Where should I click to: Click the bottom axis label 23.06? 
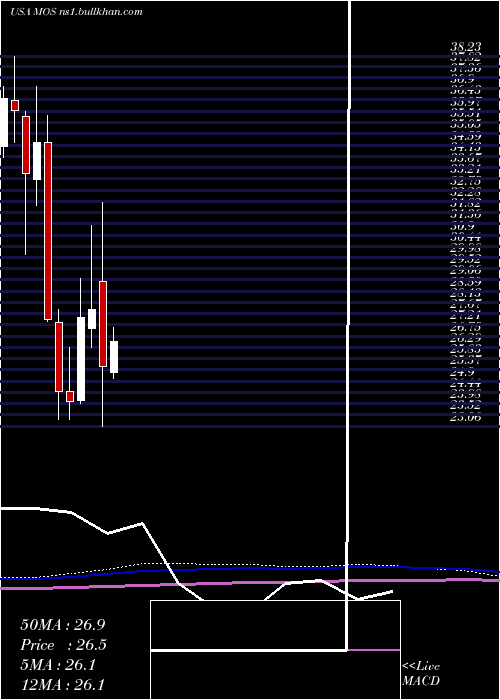tap(466, 418)
